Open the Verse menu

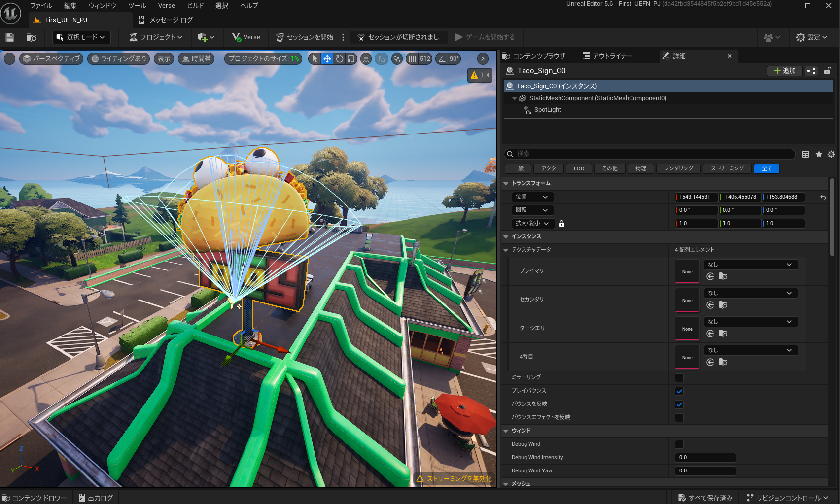167,6
